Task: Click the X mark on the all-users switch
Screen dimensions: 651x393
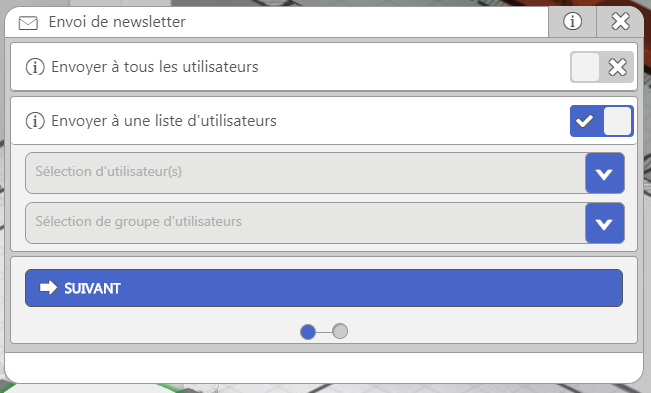Action: (617, 67)
